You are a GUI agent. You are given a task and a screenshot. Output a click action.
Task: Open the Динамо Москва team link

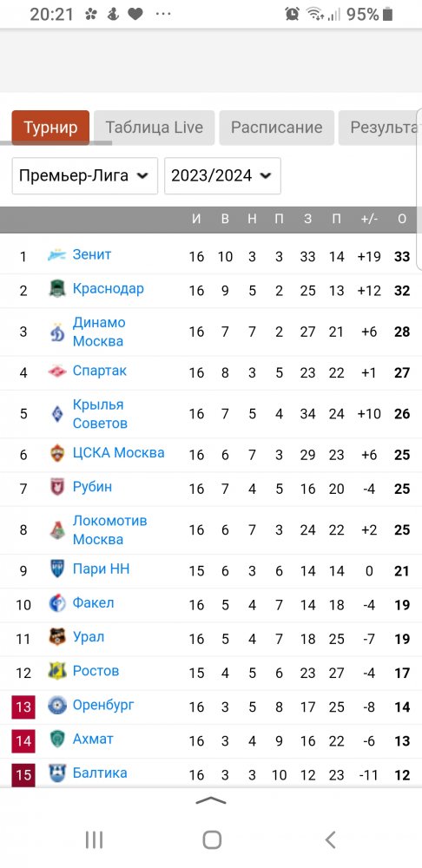99,332
